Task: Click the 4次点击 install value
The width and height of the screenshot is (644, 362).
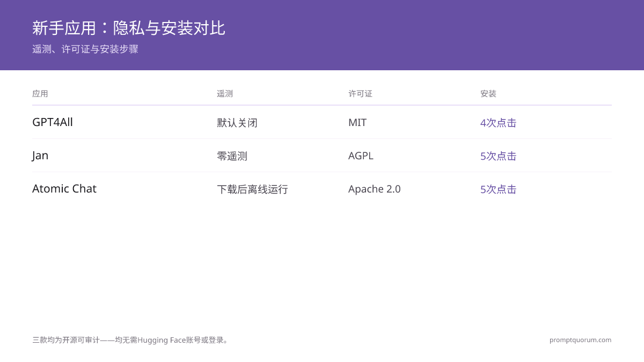Action: [x=498, y=123]
